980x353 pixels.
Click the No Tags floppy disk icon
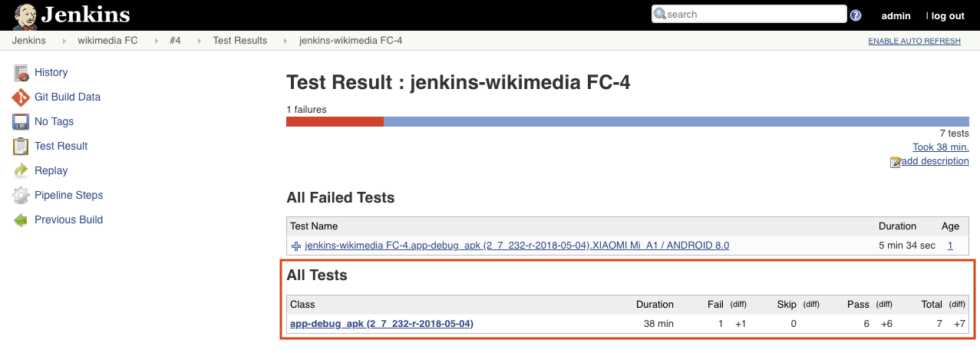pos(21,122)
